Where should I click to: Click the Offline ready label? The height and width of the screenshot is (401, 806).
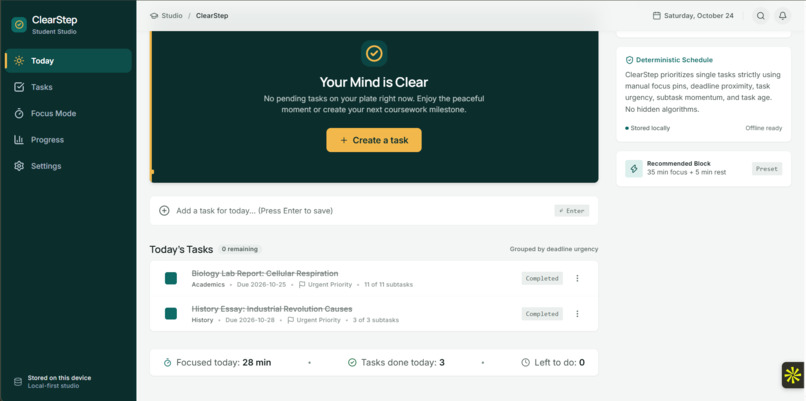[x=764, y=128]
